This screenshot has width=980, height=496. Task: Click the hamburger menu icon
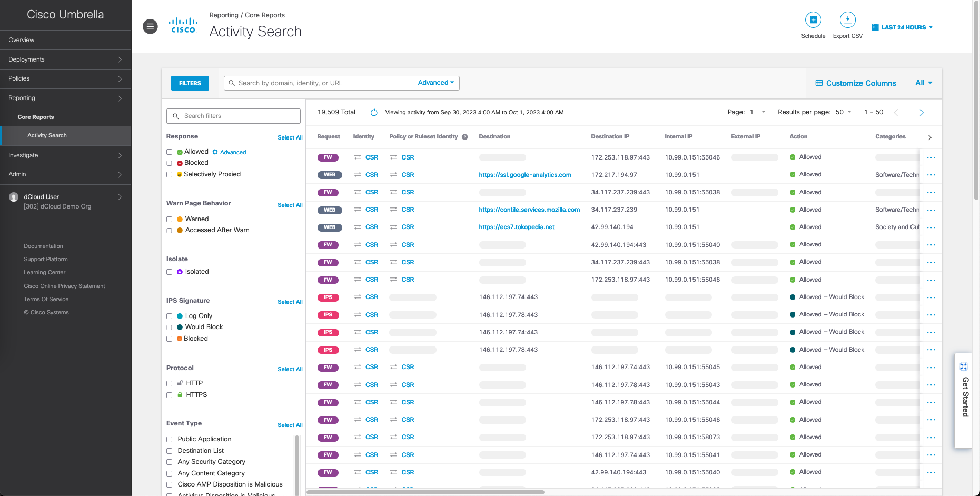point(150,26)
